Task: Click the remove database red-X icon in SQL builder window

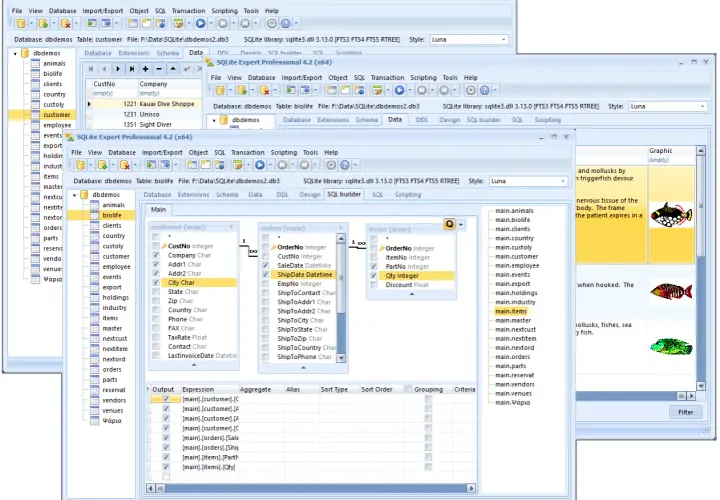Action: pos(124,165)
